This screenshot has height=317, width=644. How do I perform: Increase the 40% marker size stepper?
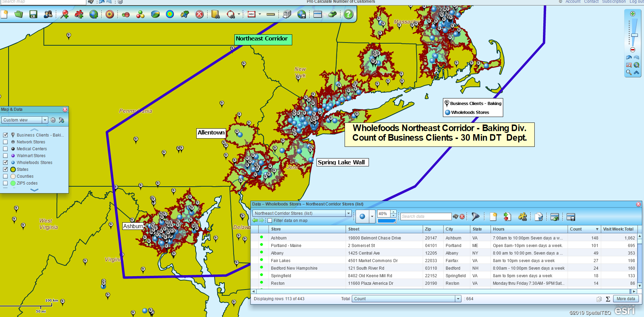tap(393, 212)
